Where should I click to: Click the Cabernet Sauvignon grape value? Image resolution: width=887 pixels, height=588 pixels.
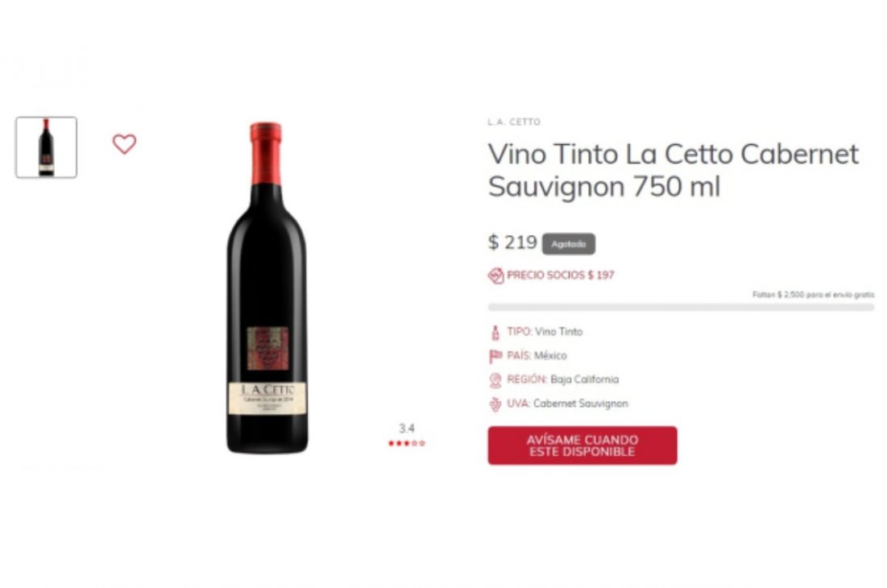(581, 404)
